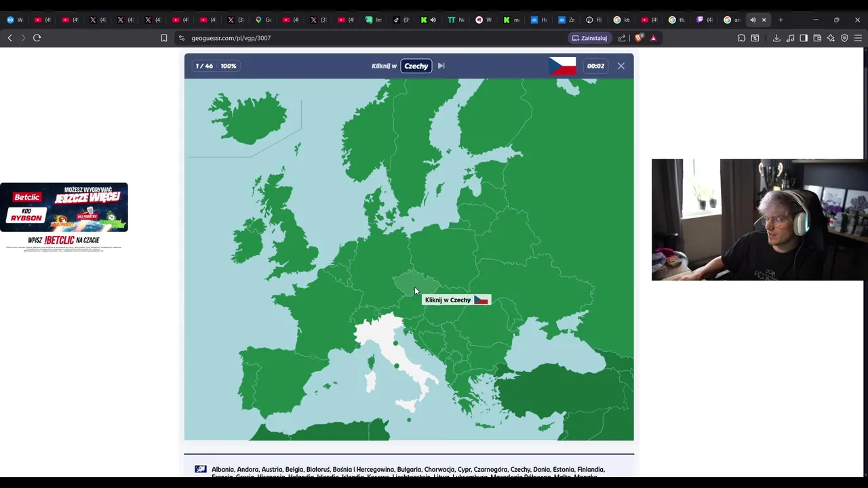This screenshot has height=488, width=868.
Task: Open the Leo AI sparkle icon
Action: click(x=831, y=38)
